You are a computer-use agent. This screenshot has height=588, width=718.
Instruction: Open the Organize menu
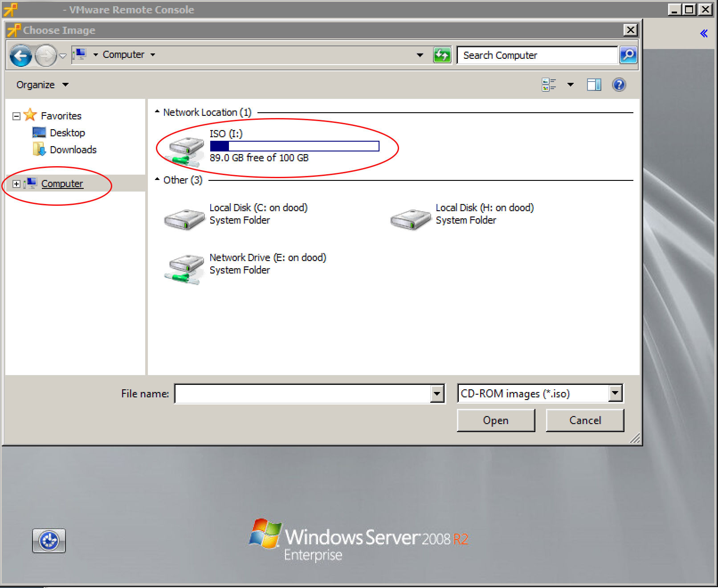click(42, 85)
